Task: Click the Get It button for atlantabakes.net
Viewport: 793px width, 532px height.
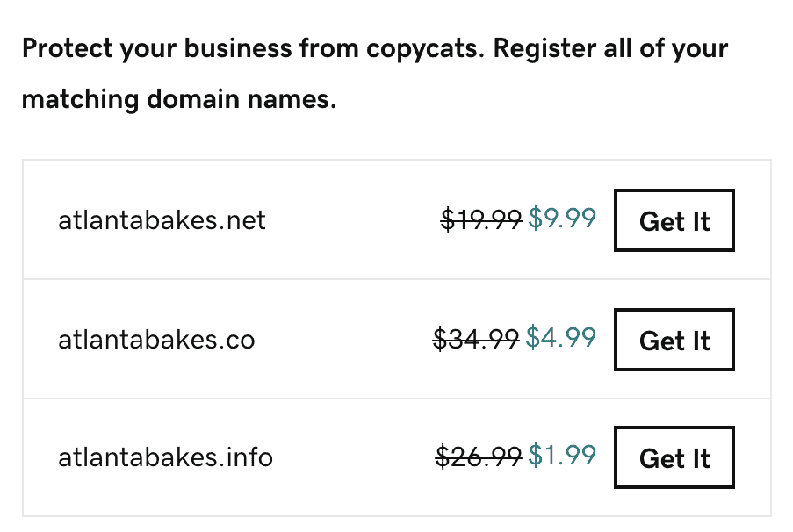Action: coord(674,221)
